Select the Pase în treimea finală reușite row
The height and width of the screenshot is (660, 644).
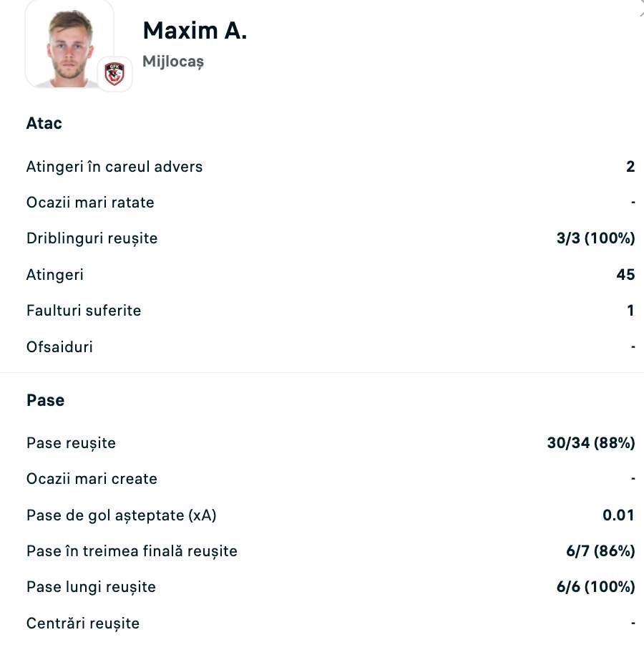[x=132, y=551]
